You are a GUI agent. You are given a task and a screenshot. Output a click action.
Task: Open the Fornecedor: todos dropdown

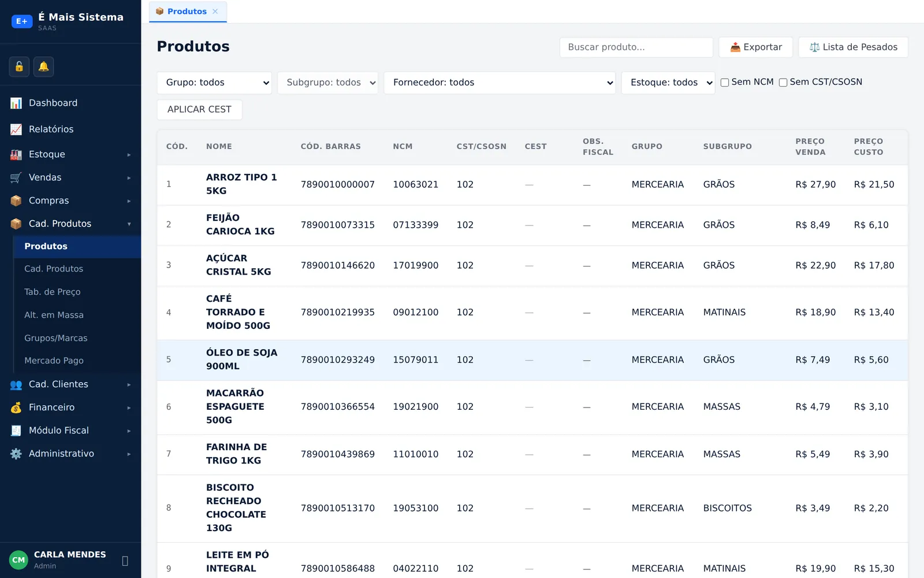click(x=500, y=83)
